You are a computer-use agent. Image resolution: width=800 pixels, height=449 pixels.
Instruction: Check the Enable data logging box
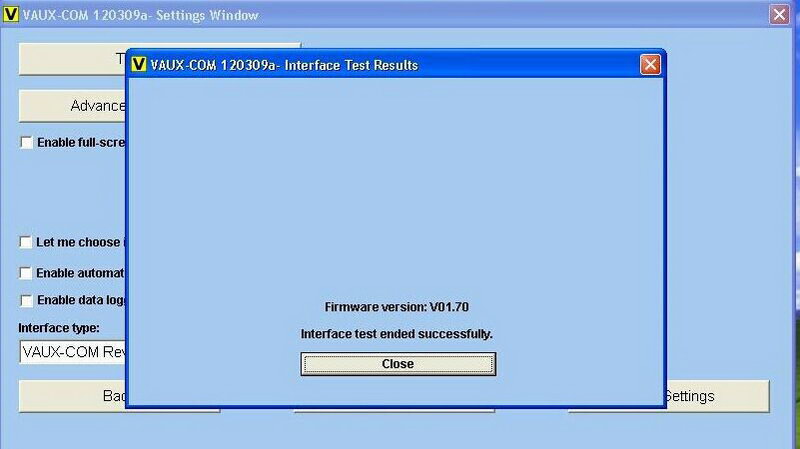coord(27,300)
